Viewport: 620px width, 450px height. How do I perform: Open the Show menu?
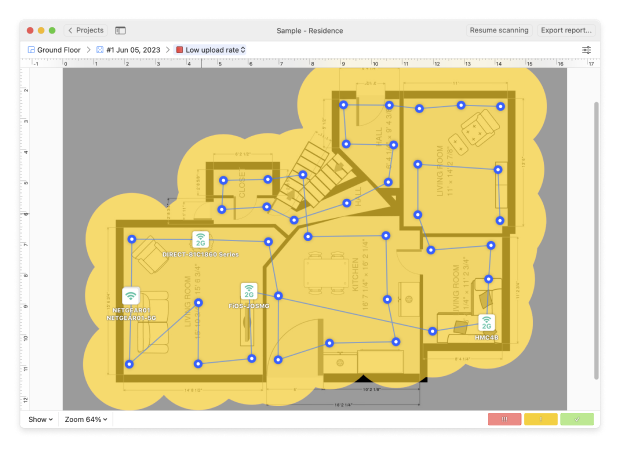(x=40, y=419)
